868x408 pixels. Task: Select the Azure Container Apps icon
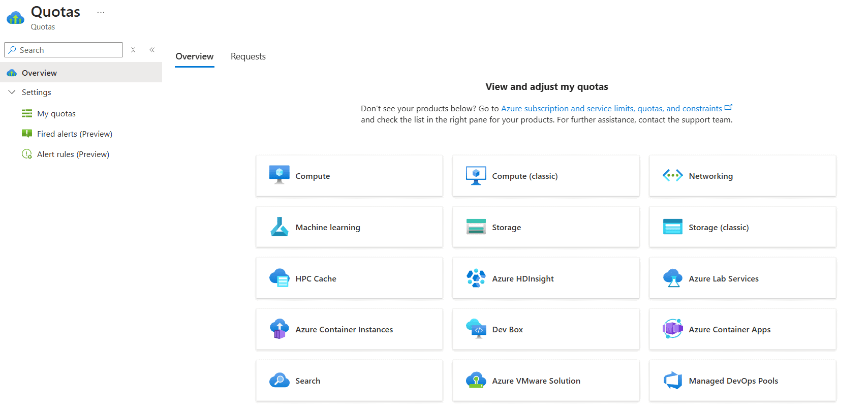click(x=672, y=329)
